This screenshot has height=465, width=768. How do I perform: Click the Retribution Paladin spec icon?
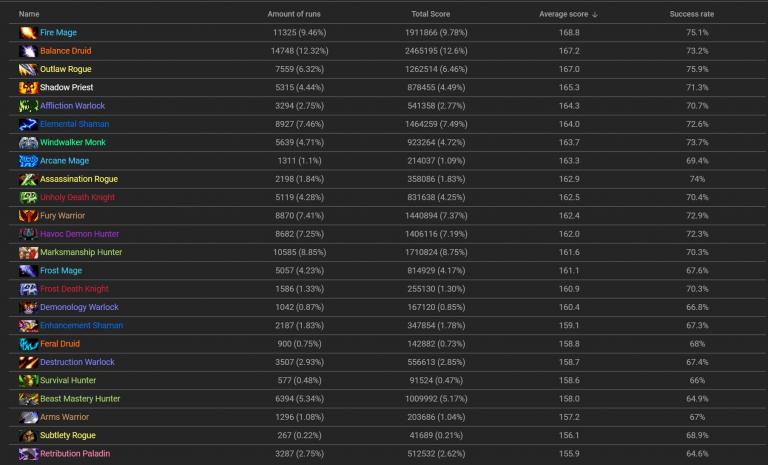(28, 454)
